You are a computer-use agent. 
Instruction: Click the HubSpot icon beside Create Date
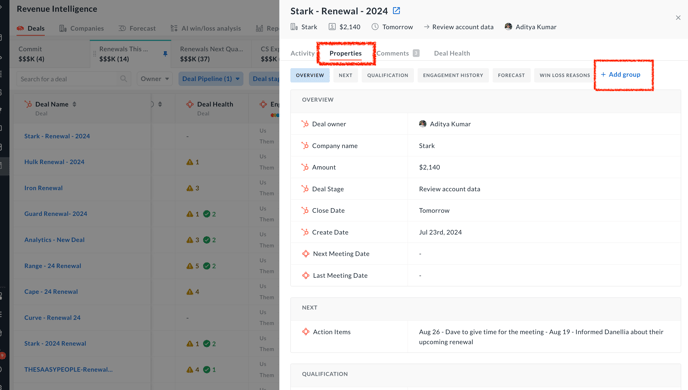coord(305,232)
